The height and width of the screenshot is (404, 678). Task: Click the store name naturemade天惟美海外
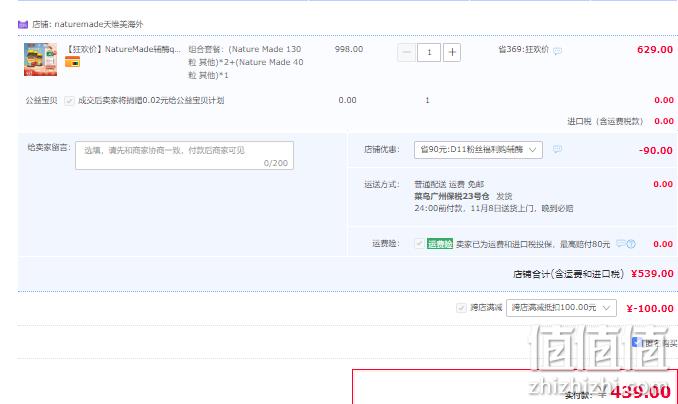99,24
